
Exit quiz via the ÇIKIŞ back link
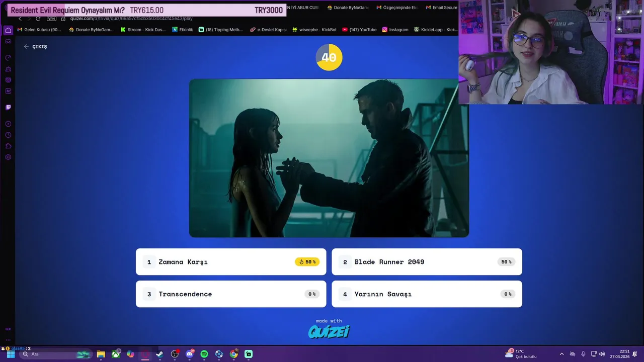click(35, 46)
